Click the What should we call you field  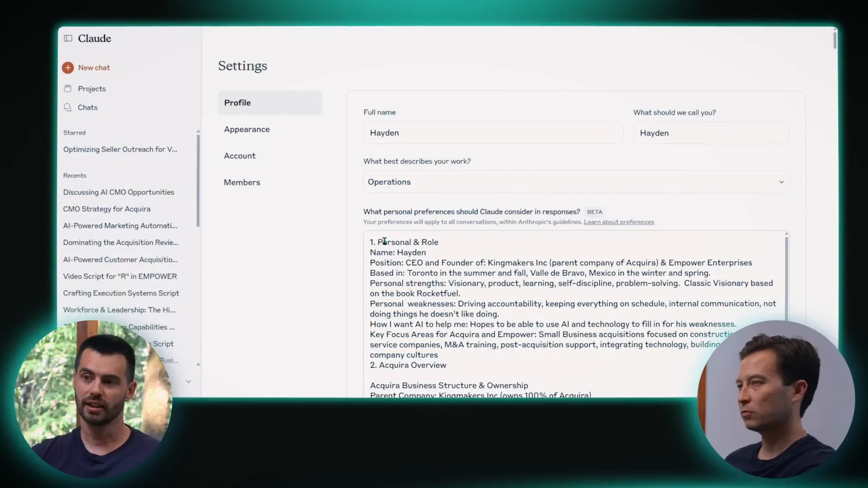point(711,133)
